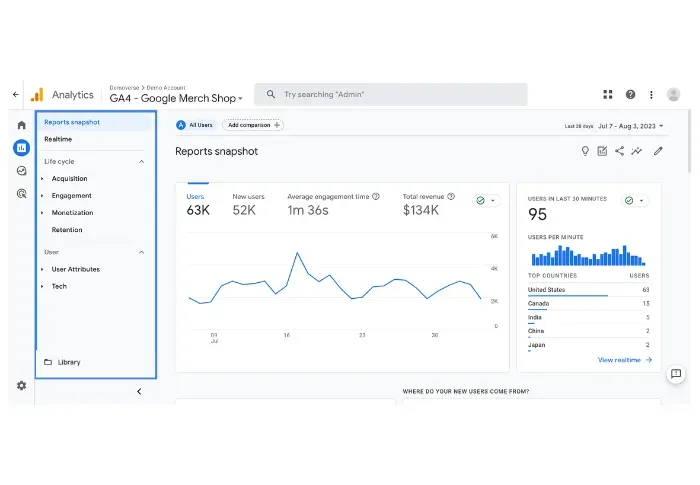Viewport: 700px width, 485px height.
Task: Click help icon beside Average engagement time
Action: [x=376, y=197]
